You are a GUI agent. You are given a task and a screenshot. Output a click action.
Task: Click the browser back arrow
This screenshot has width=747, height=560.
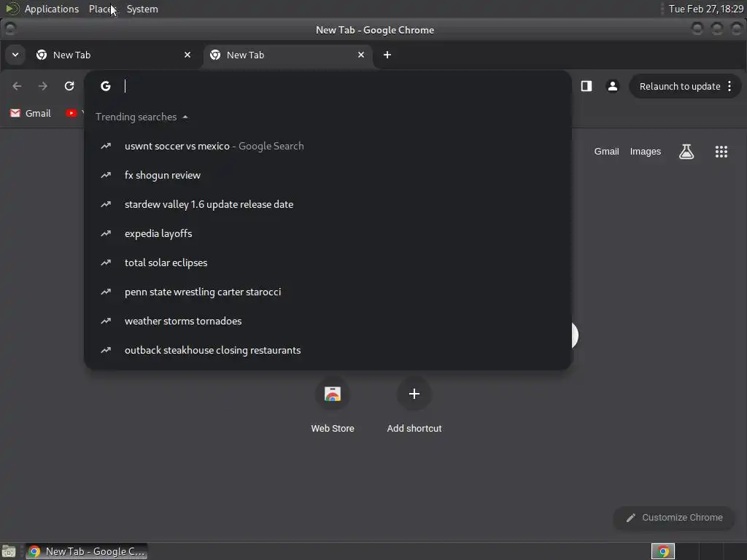18,86
